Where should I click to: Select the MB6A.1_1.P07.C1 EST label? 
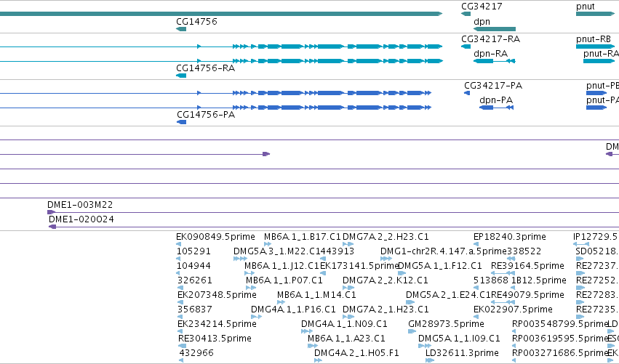point(284,280)
